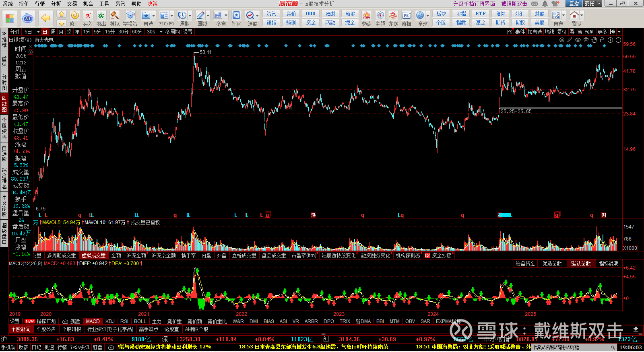The height and width of the screenshot is (352, 644).
Task: Toggle 均线 moving average display
Action: (x=549, y=32)
